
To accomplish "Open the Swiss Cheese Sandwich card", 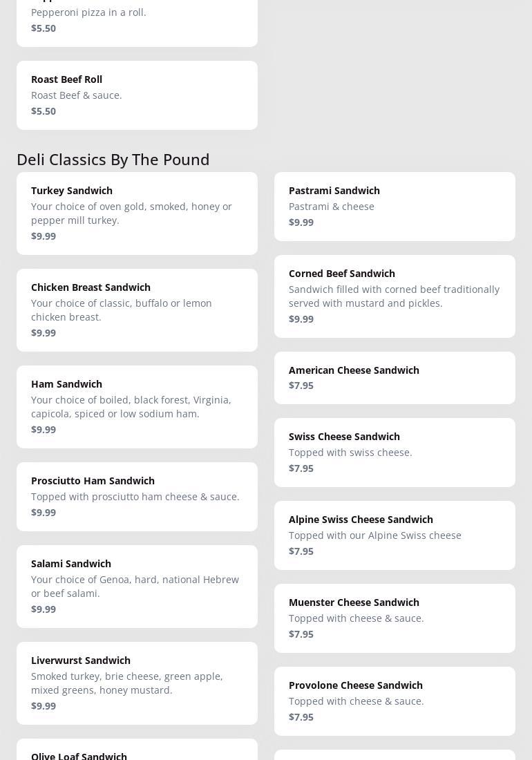I will coord(395,452).
